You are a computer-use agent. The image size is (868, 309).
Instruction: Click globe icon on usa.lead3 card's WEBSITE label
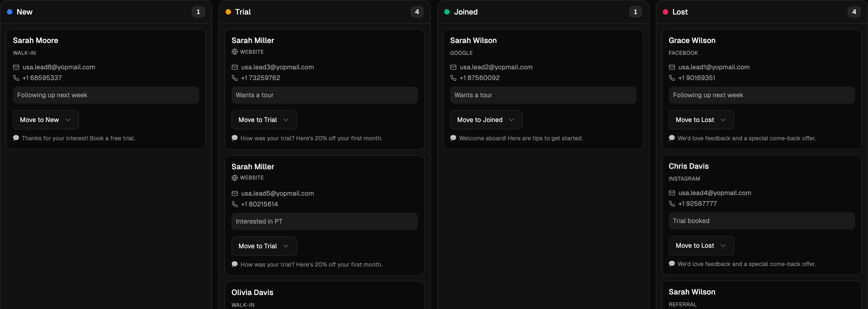234,52
